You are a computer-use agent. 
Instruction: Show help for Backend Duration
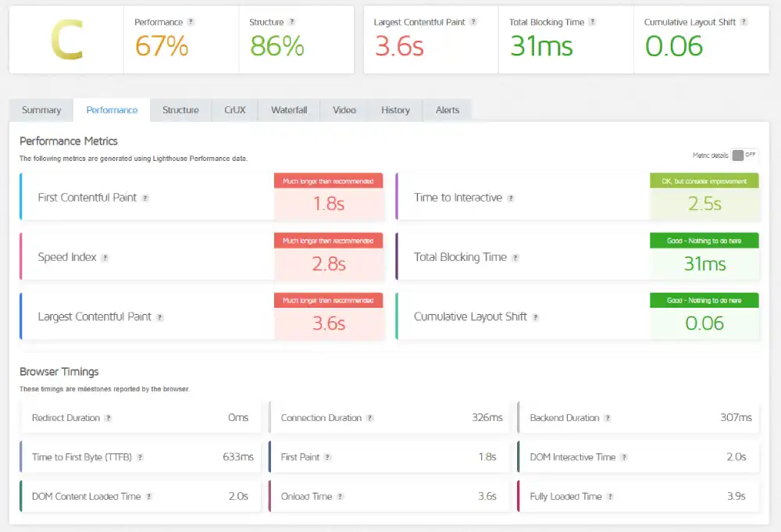pyautogui.click(x=608, y=419)
